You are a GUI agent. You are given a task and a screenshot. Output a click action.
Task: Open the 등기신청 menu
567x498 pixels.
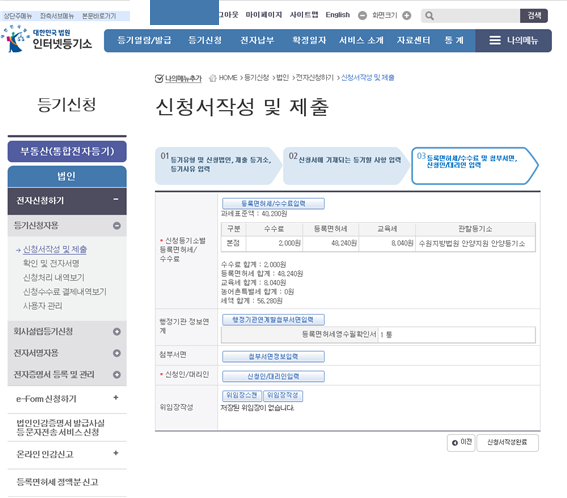click(205, 40)
